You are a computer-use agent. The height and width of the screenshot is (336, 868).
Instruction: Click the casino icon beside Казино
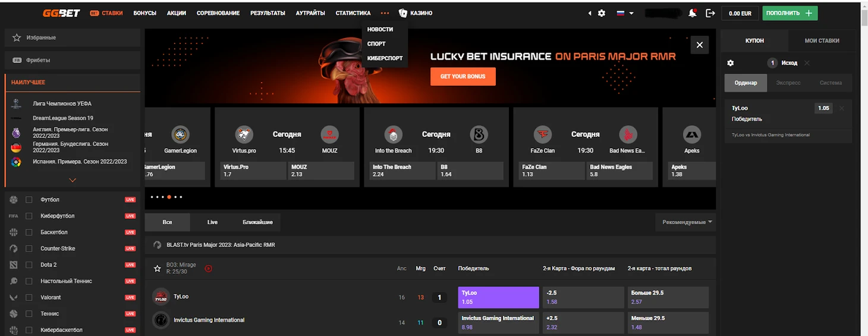pyautogui.click(x=403, y=13)
